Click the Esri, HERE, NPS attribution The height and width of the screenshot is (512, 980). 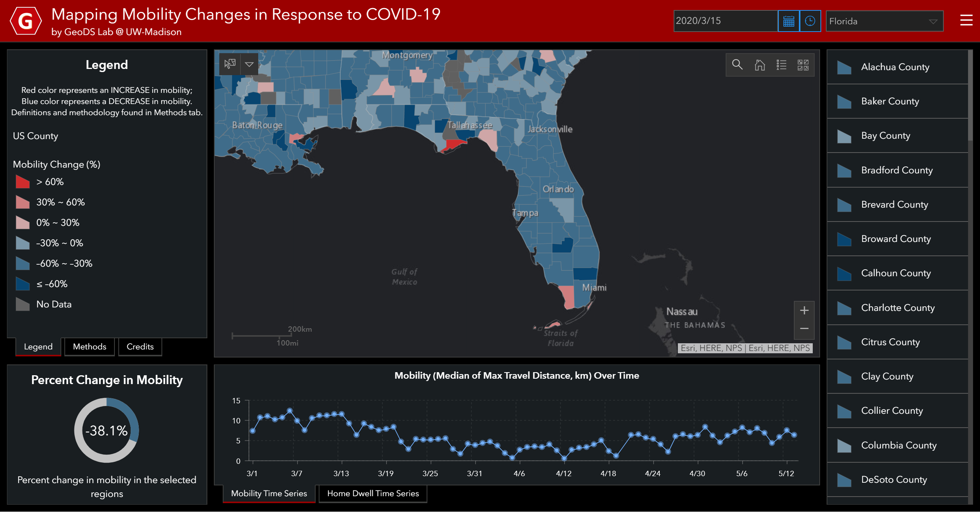tap(745, 348)
